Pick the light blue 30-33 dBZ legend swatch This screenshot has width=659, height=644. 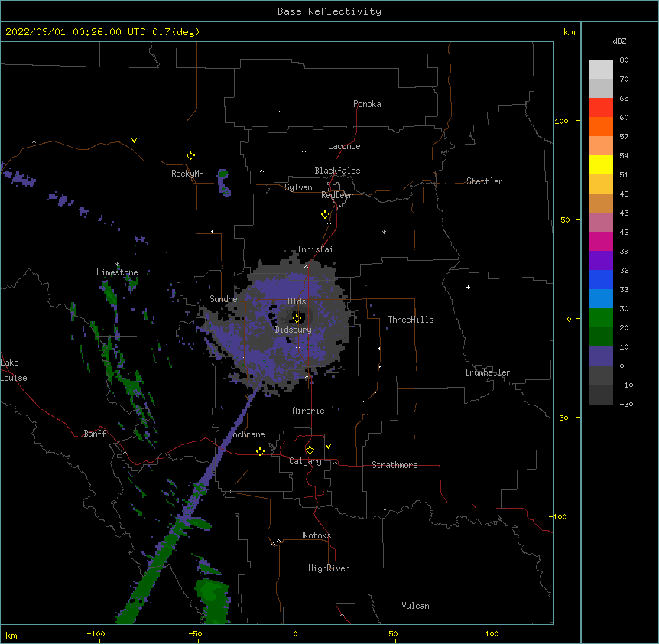coord(601,299)
